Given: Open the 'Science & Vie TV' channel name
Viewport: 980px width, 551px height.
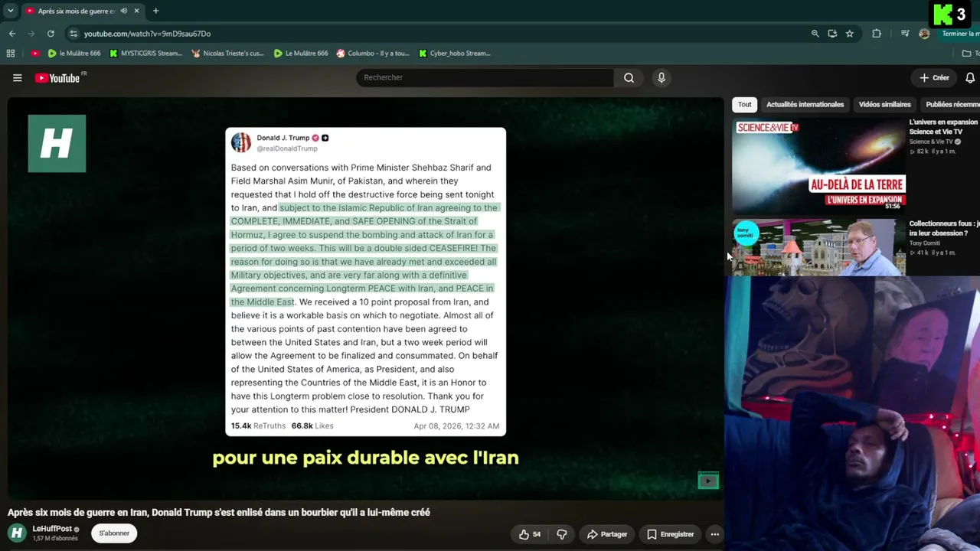Looking at the screenshot, I should tap(931, 142).
